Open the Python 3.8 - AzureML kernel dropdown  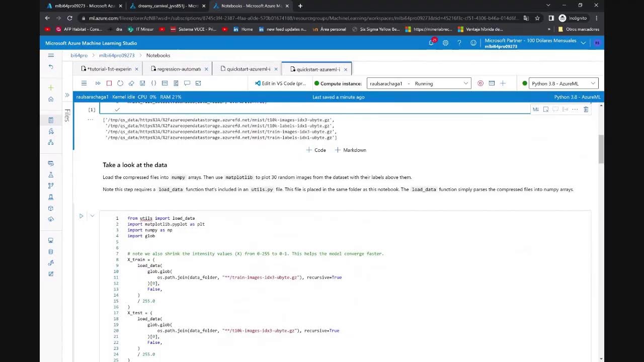point(563,83)
